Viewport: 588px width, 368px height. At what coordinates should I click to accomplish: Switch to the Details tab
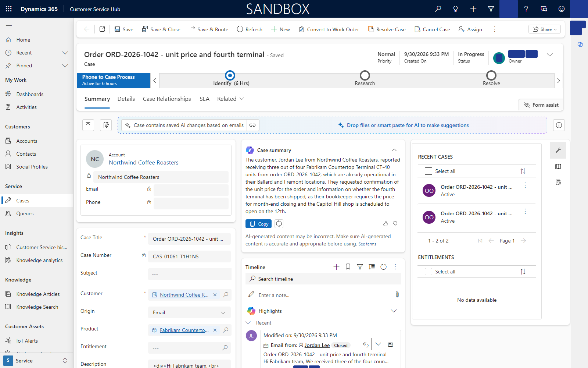(x=126, y=99)
